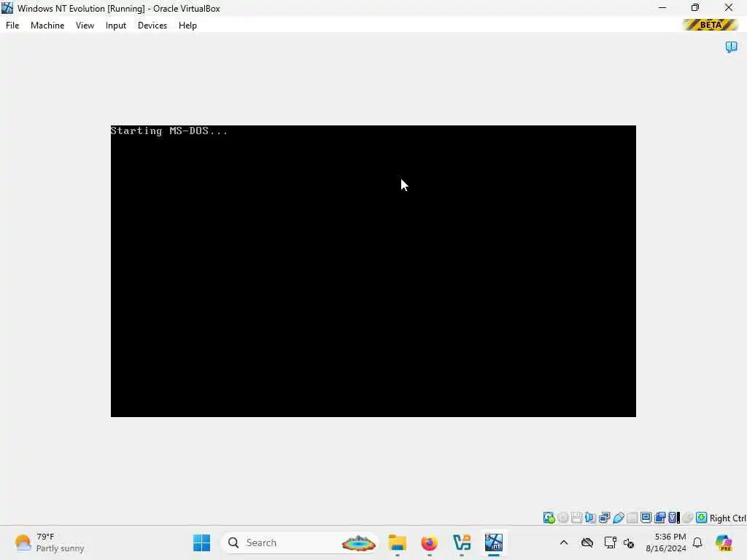The height and width of the screenshot is (560, 747).
Task: Click the shared folders status icon
Action: tap(632, 518)
